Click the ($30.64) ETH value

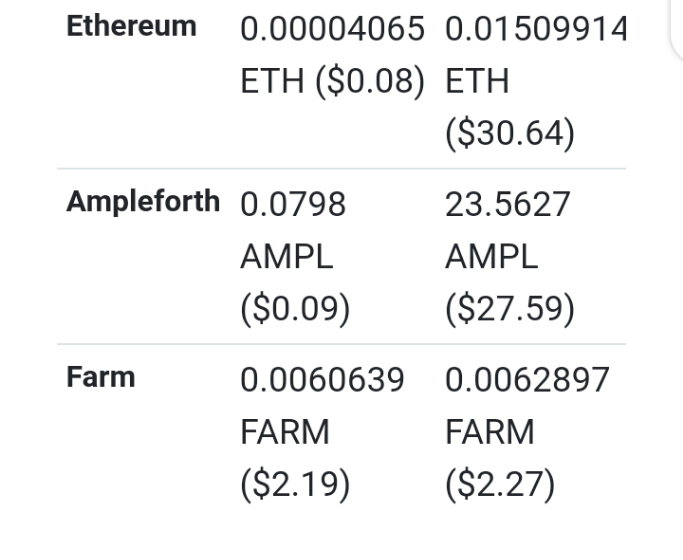(x=510, y=134)
